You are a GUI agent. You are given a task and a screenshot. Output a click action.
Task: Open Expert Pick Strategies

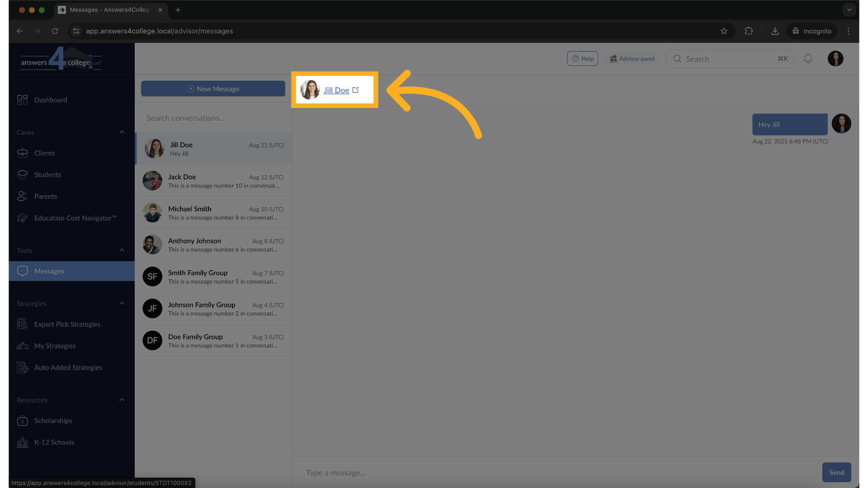(x=67, y=324)
